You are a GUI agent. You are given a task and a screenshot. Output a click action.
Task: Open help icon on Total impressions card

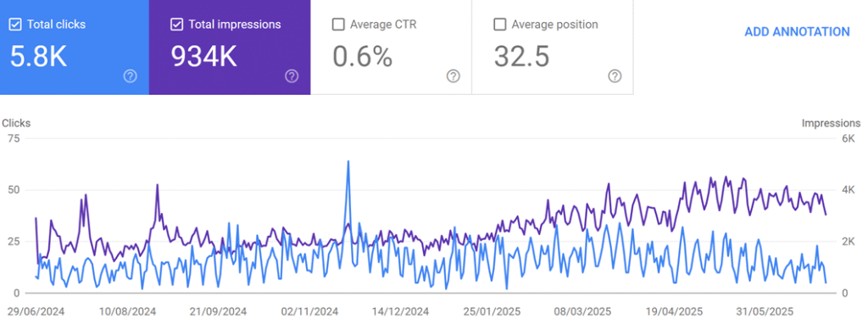292,76
